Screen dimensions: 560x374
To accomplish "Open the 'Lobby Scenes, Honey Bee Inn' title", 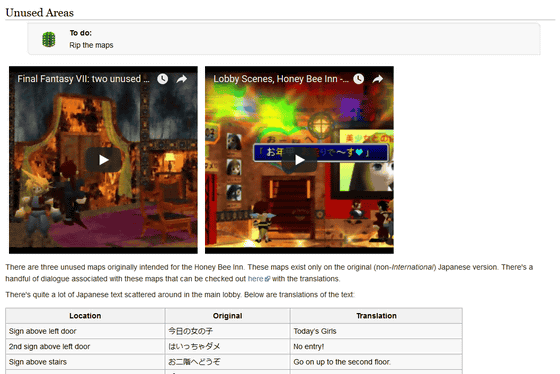I will (281, 79).
